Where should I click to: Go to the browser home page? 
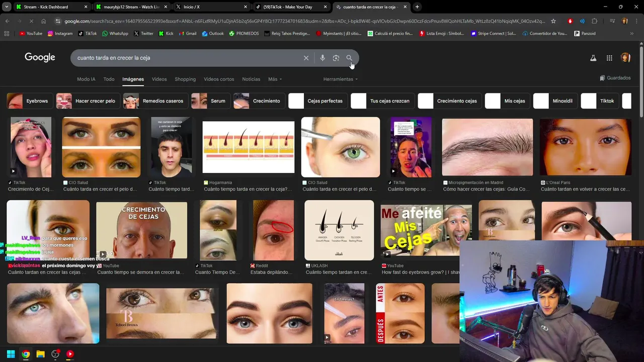(43, 21)
